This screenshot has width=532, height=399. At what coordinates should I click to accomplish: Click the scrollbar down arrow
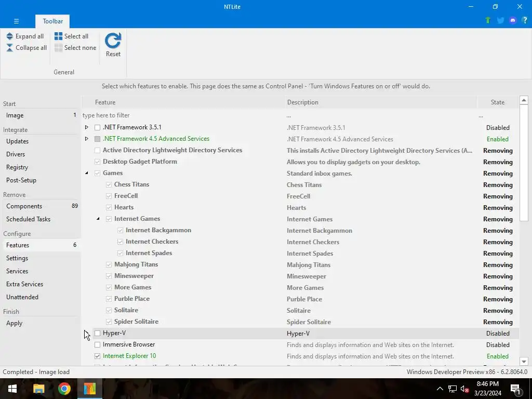524,362
